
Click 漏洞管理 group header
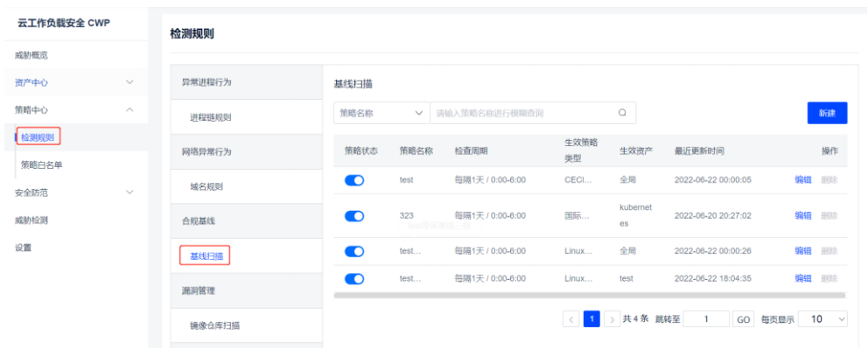[247, 290]
